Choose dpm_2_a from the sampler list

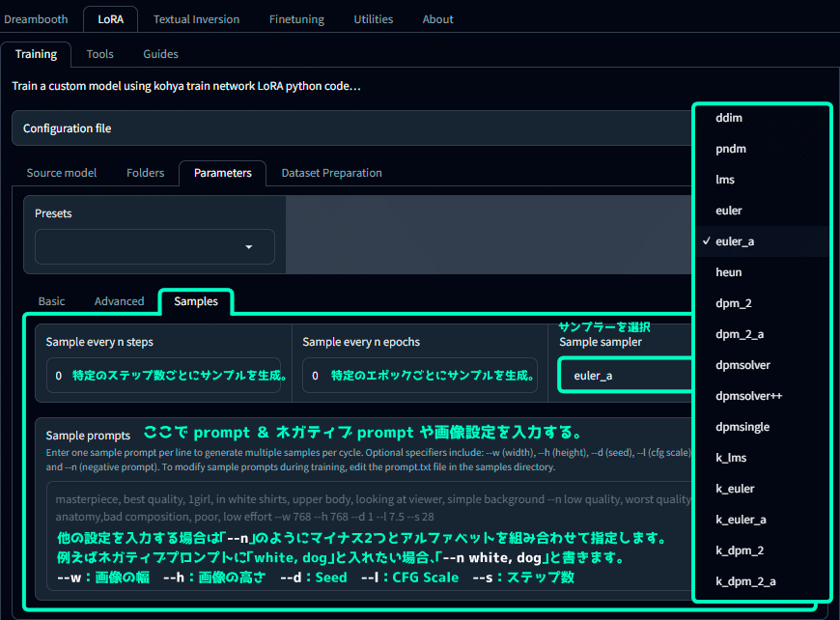(x=762, y=334)
